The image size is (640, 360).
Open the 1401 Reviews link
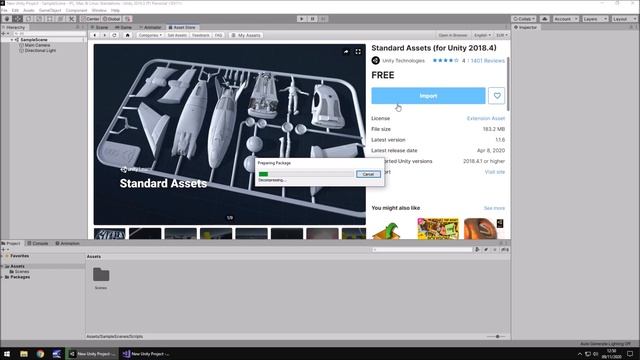487,60
